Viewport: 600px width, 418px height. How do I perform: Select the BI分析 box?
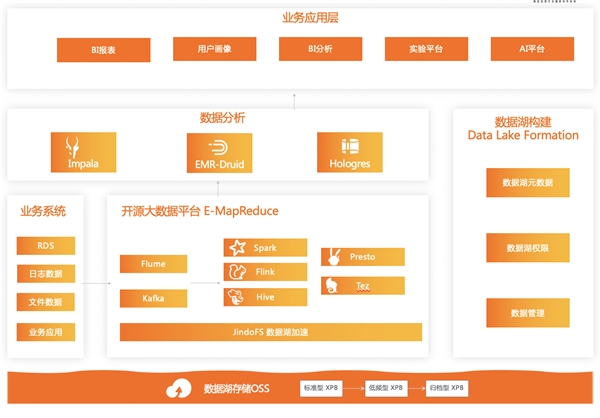320,49
